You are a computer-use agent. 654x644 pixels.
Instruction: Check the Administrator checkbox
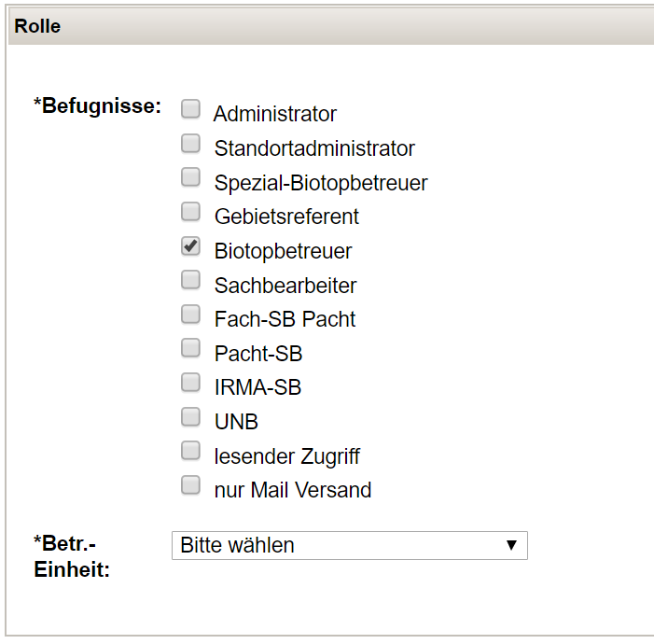pos(190,109)
